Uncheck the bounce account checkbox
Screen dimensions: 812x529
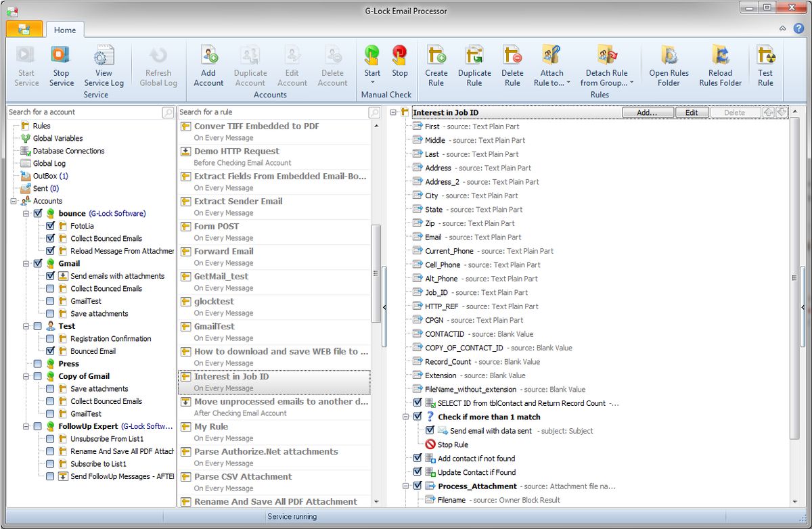click(37, 213)
